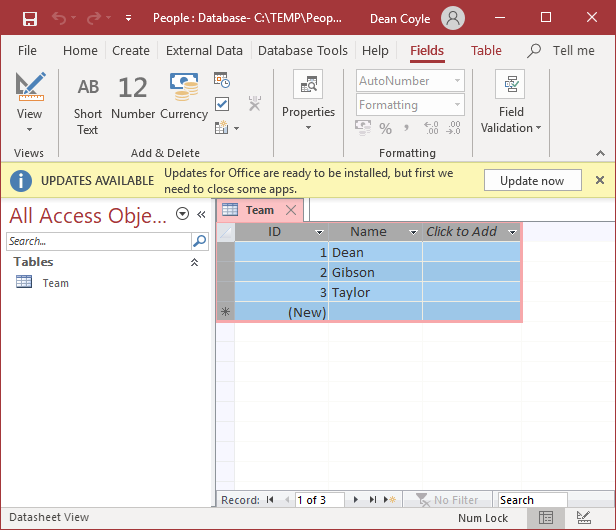This screenshot has height=530, width=616.
Task: Add a Yes/No checkbox field
Action: tap(222, 104)
